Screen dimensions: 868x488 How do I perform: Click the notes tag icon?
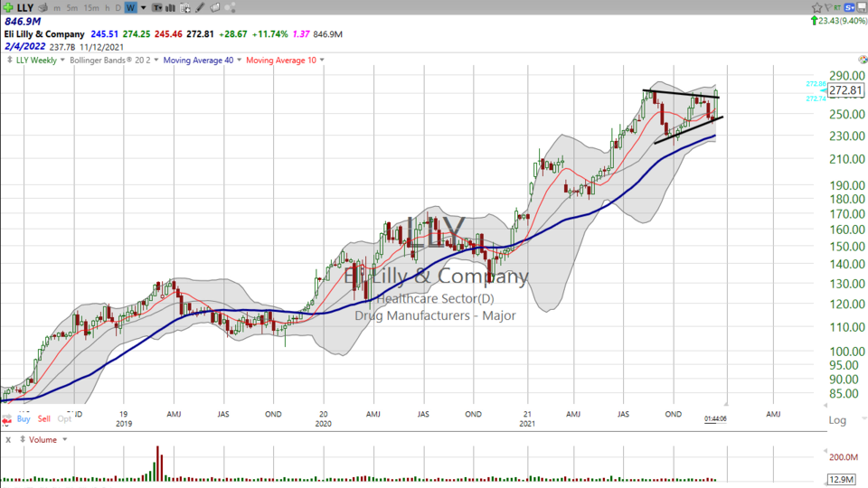click(x=215, y=8)
